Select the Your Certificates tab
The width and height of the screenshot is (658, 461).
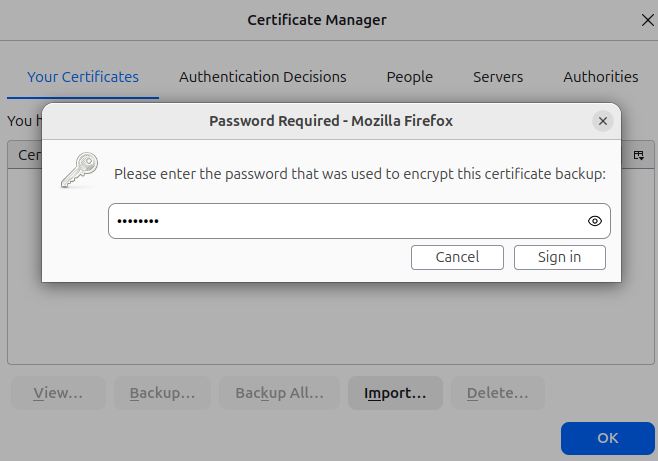tap(83, 77)
